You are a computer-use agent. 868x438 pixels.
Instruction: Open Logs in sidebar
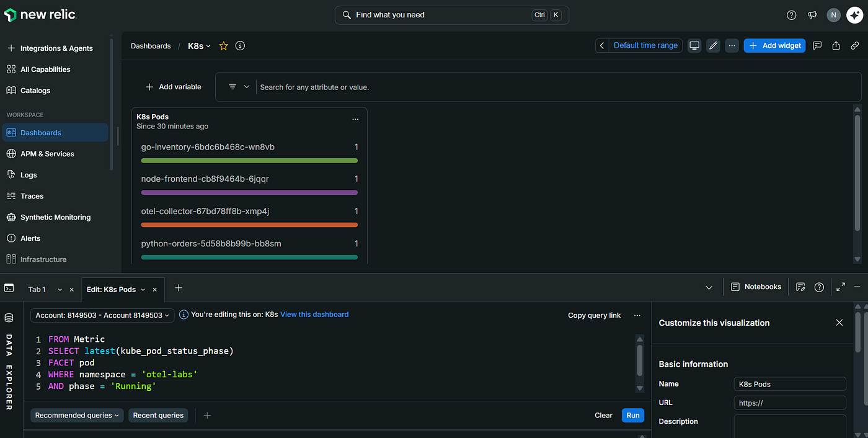(x=56, y=175)
